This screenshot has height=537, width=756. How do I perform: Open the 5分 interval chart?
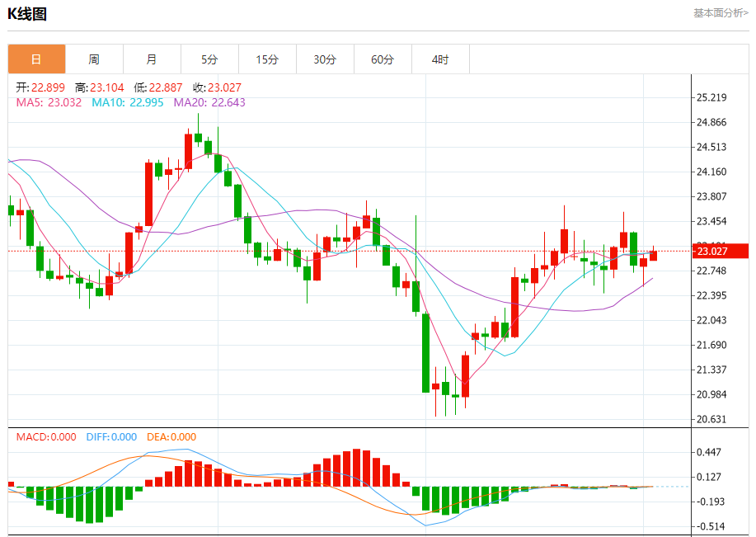209,59
